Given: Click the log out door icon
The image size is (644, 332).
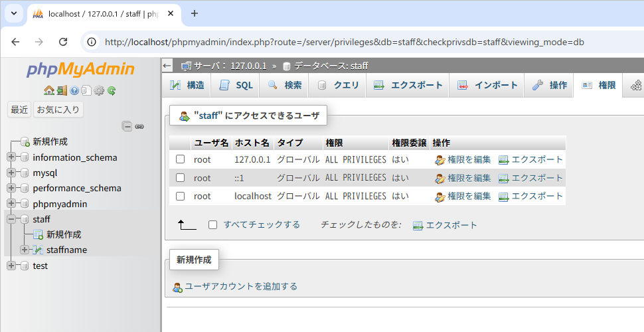Looking at the screenshot, I should point(62,90).
